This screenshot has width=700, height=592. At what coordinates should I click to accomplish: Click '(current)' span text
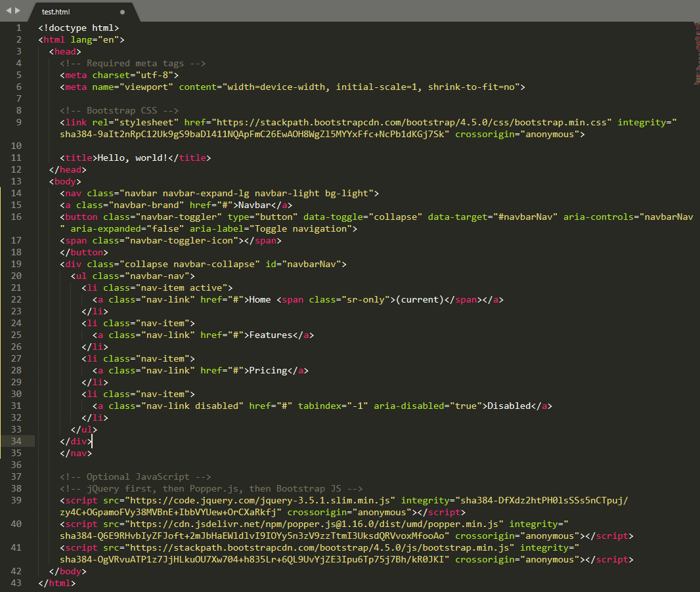[420, 300]
